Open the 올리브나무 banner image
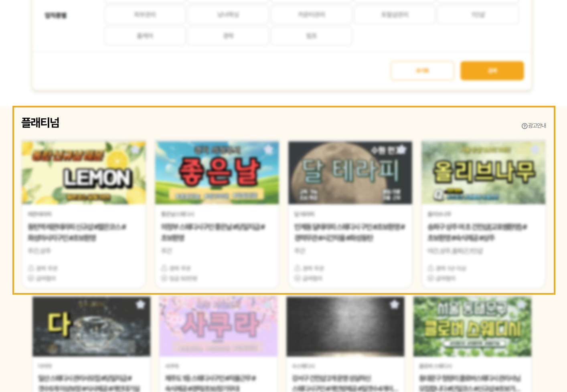Image resolution: width=567 pixels, height=392 pixels. (x=483, y=173)
